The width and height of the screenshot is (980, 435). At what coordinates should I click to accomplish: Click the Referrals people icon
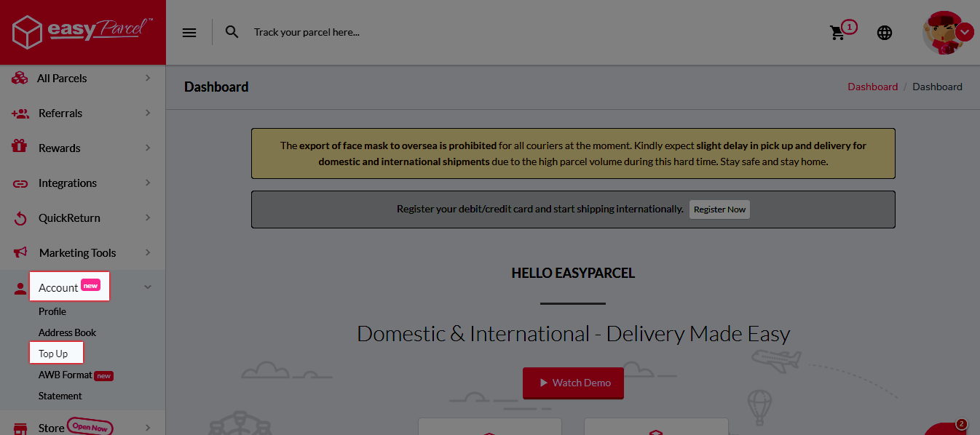pos(20,113)
